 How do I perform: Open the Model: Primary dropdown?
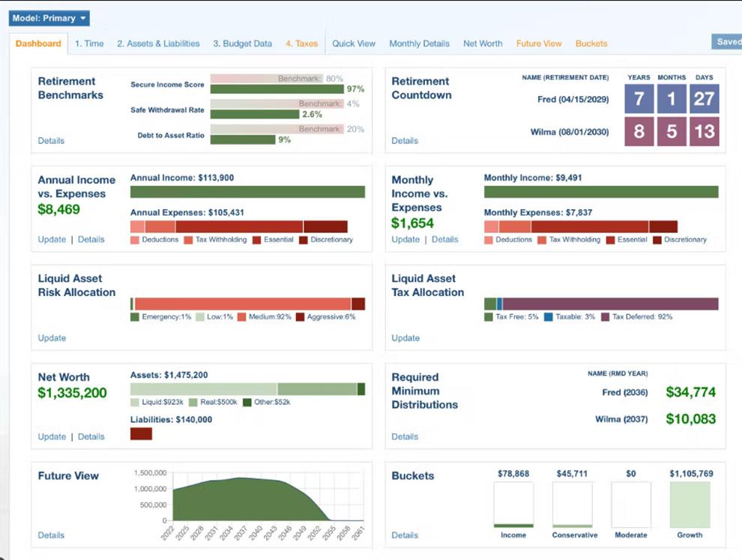tap(49, 18)
